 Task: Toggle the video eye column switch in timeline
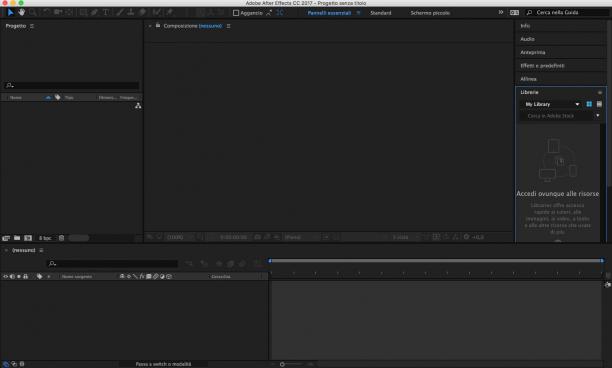[5, 276]
